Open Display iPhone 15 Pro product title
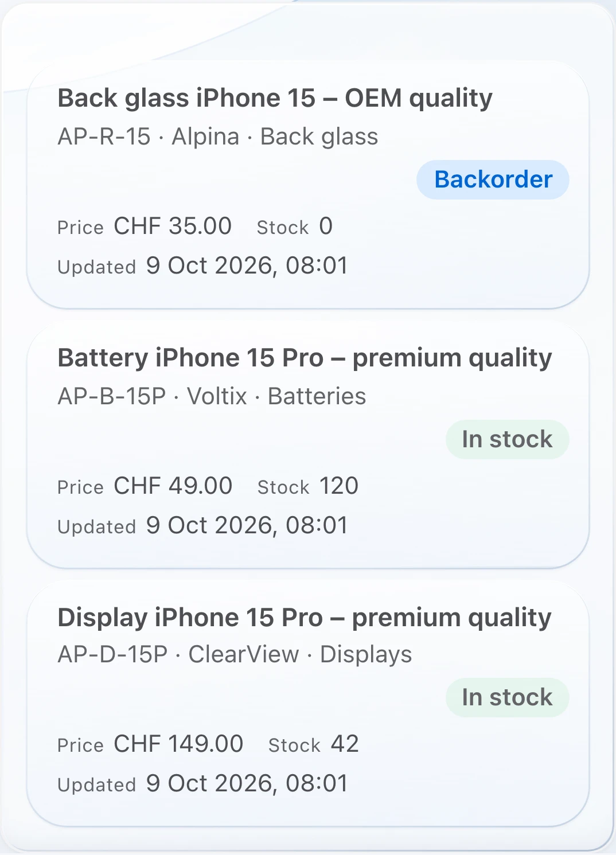The image size is (616, 855). click(305, 618)
